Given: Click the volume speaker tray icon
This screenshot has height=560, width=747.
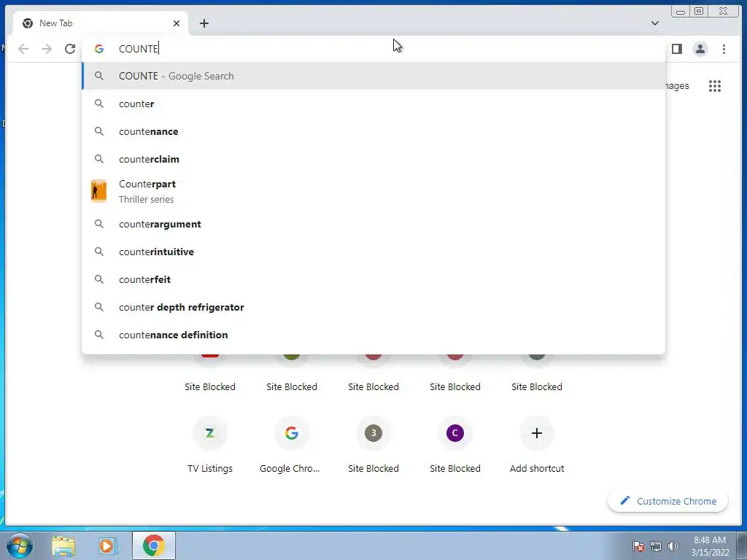Looking at the screenshot, I should (673, 546).
